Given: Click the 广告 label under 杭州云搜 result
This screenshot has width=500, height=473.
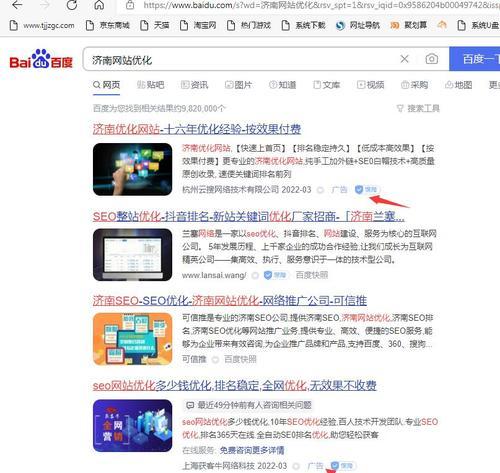Looking at the screenshot, I should (x=339, y=190).
